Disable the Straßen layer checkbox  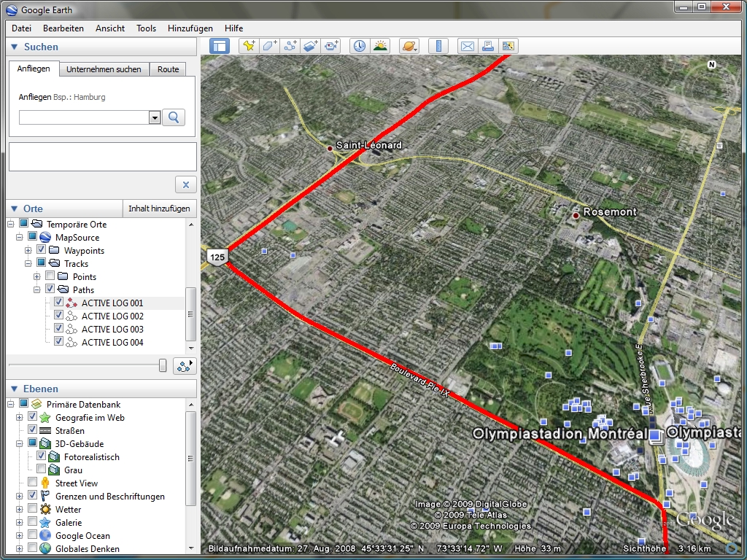click(32, 429)
